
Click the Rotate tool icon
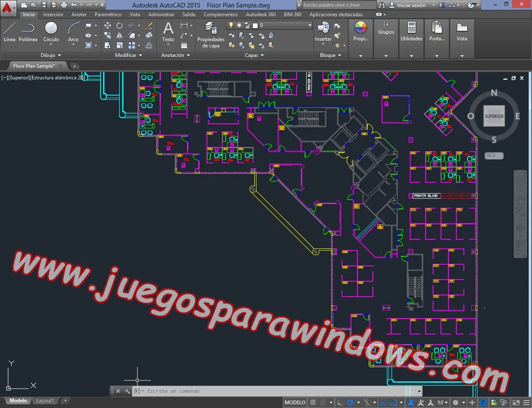(x=119, y=25)
